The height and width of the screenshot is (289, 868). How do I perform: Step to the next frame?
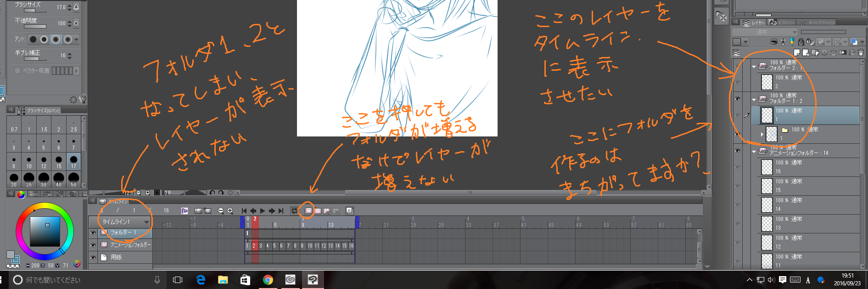click(x=272, y=211)
